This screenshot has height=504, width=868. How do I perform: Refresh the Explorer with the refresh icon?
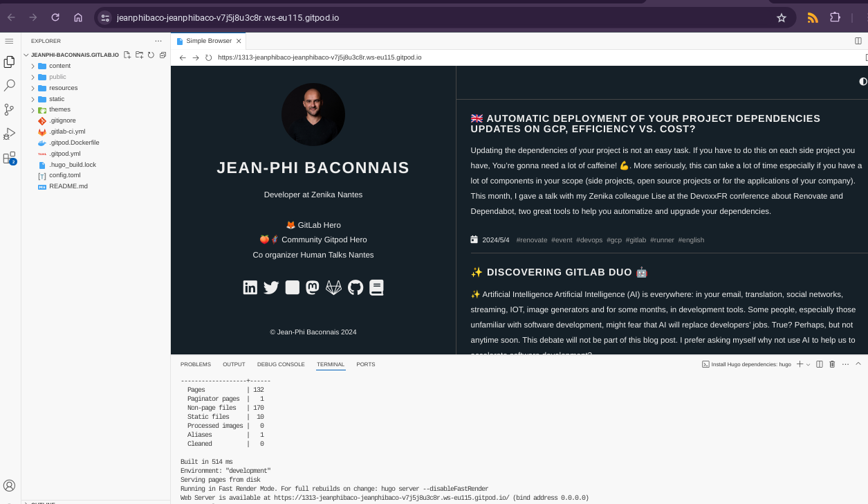pyautogui.click(x=151, y=55)
